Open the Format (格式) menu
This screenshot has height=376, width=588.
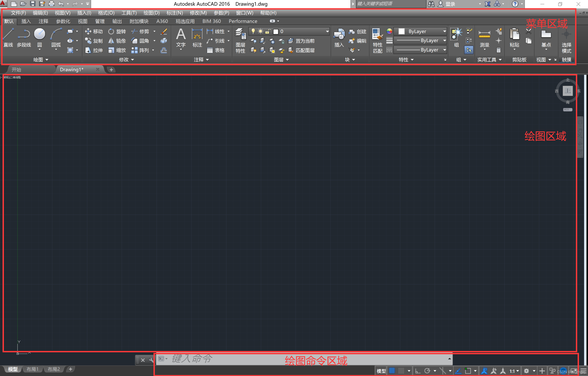coord(106,13)
